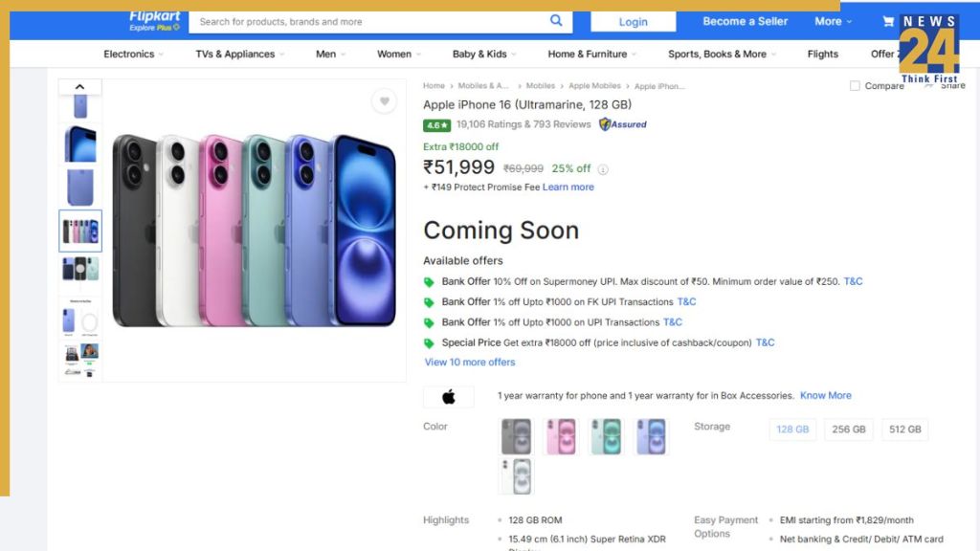Click the Flipkart Assured badge
The image size is (980, 551).
[x=623, y=124]
